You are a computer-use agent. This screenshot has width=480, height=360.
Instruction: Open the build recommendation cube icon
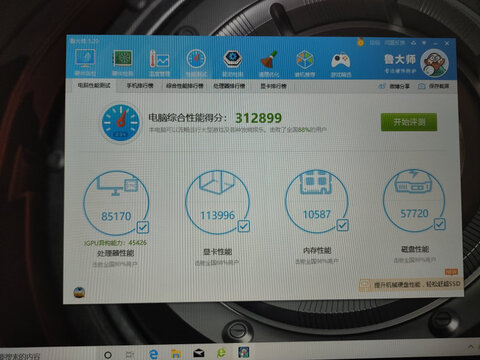tap(305, 64)
